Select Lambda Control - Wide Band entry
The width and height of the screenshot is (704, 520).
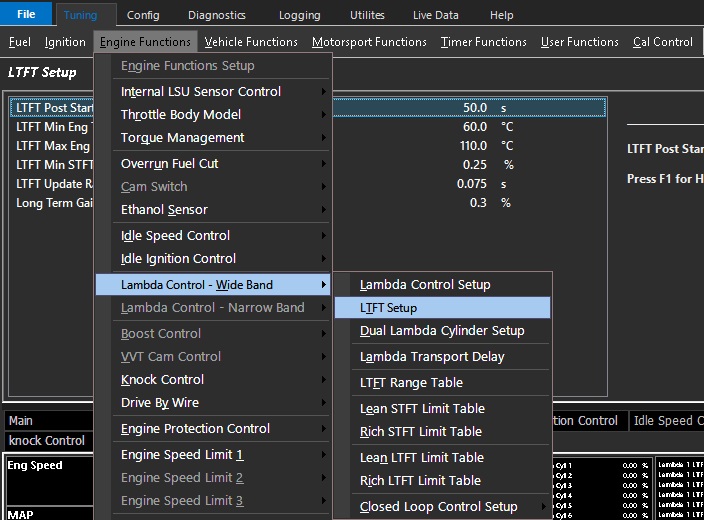coord(213,285)
